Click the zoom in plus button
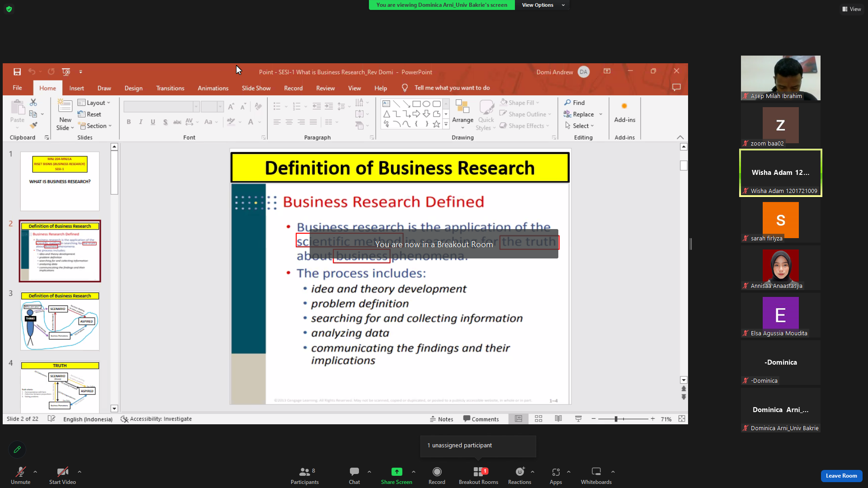 tap(652, 419)
